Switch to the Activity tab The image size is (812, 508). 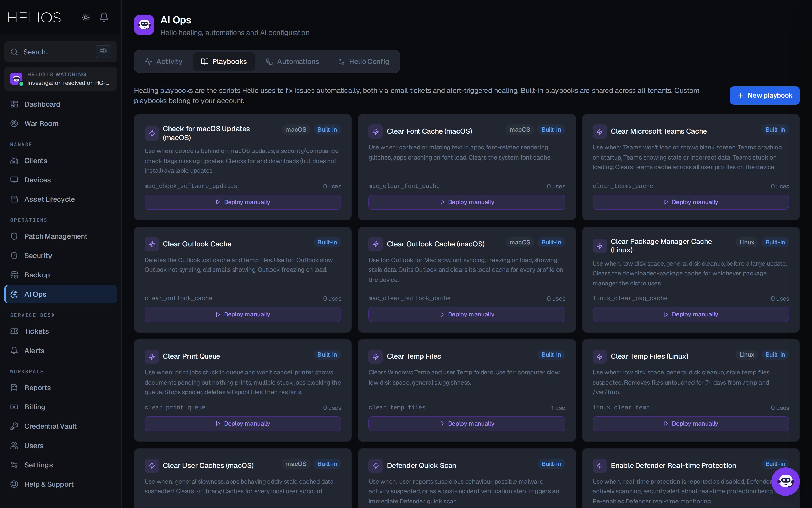[164, 61]
